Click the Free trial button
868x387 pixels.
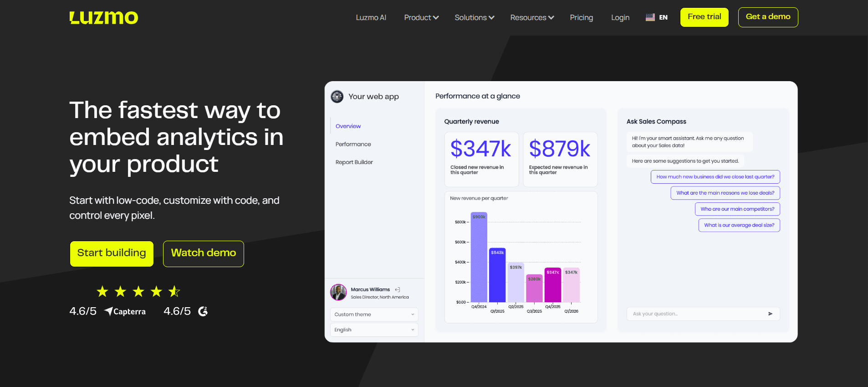[705, 17]
